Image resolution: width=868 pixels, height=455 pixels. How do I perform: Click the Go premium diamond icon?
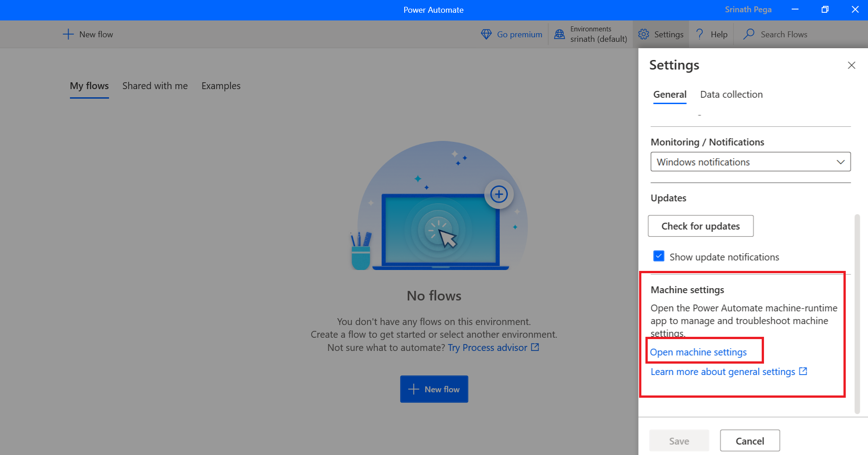(x=486, y=35)
